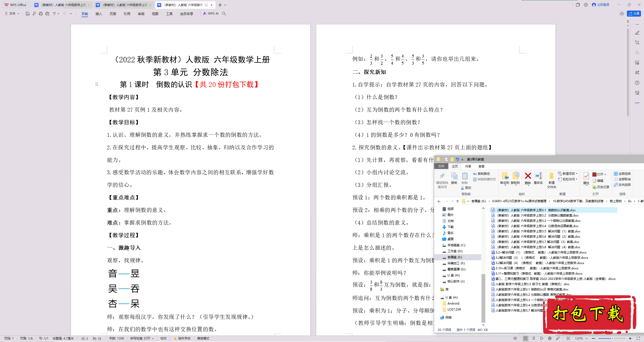
Task: Click the fit-page icon left of 120%
Action: click(x=568, y=338)
